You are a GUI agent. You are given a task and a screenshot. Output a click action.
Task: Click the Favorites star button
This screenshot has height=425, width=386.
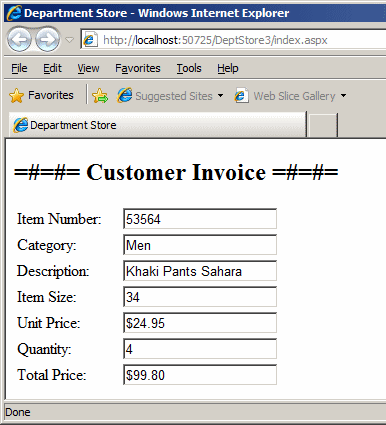coord(41,96)
